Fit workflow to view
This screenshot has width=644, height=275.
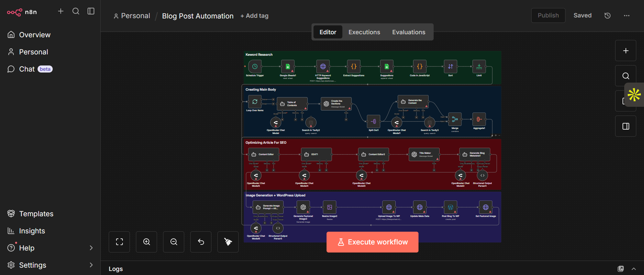point(119,242)
